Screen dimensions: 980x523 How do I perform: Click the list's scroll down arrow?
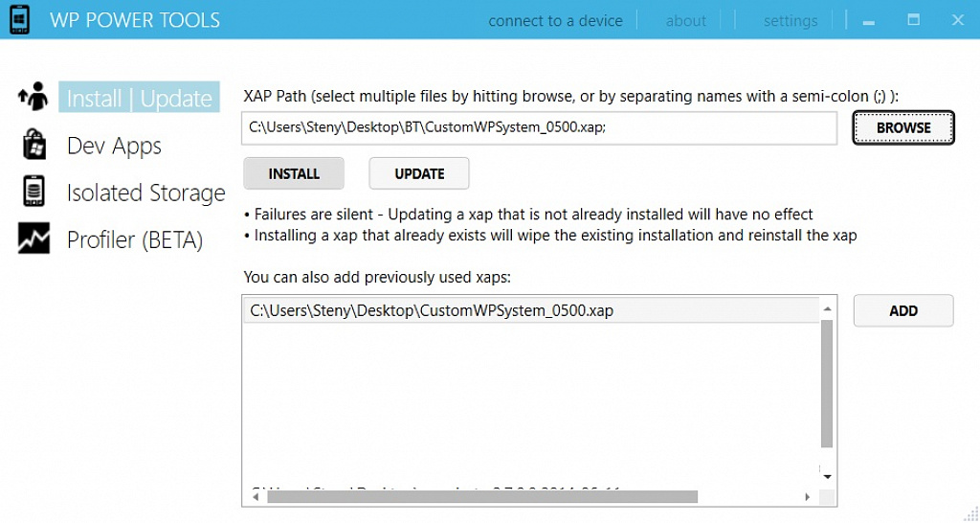click(828, 477)
